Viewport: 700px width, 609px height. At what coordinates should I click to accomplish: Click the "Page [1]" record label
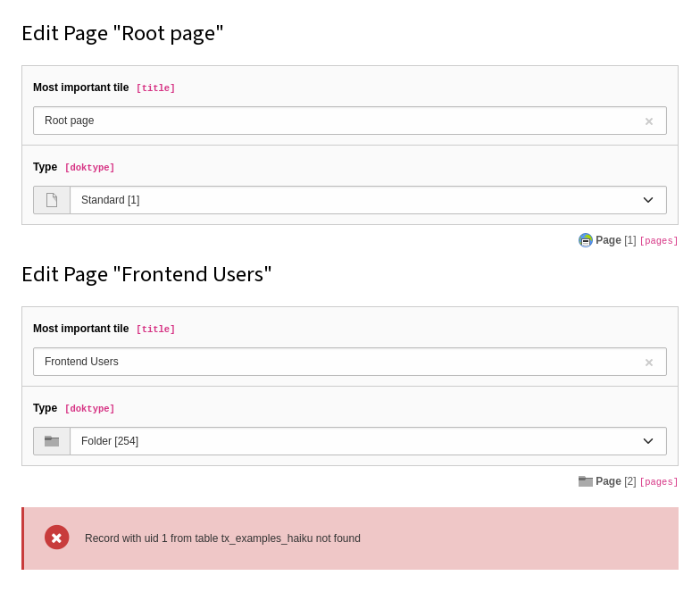point(615,240)
